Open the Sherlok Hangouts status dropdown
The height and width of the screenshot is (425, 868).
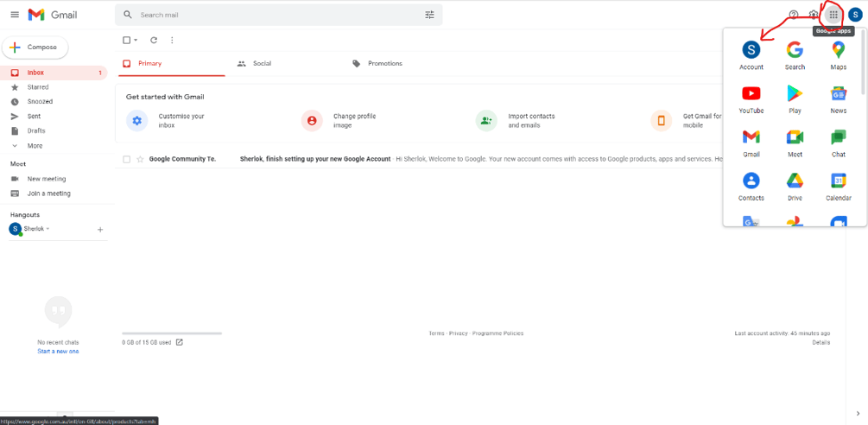(x=48, y=229)
